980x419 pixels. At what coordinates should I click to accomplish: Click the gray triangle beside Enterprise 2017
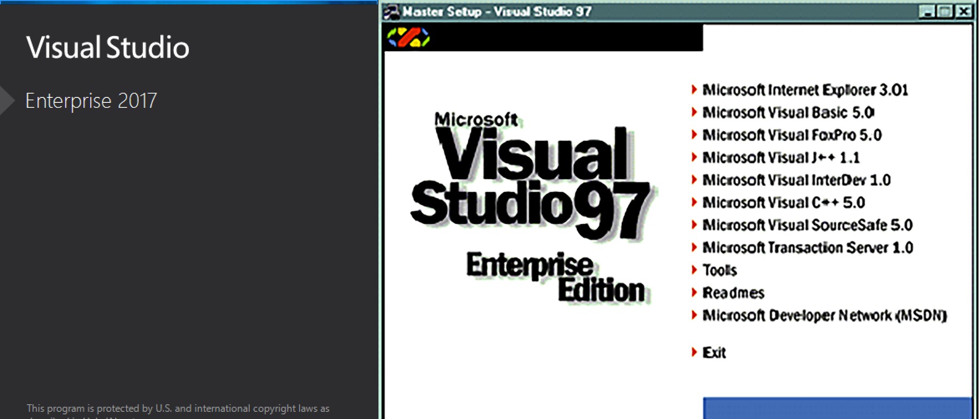pyautogui.click(x=7, y=100)
